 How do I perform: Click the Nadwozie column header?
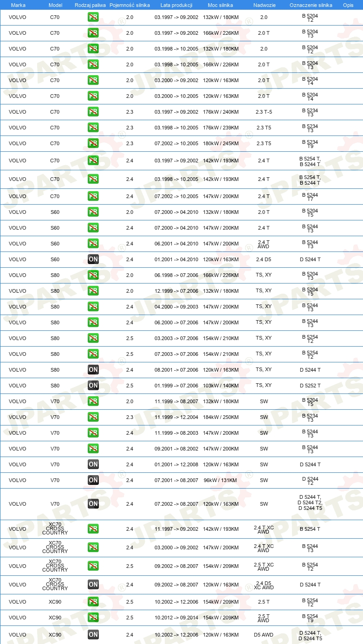(x=264, y=5)
